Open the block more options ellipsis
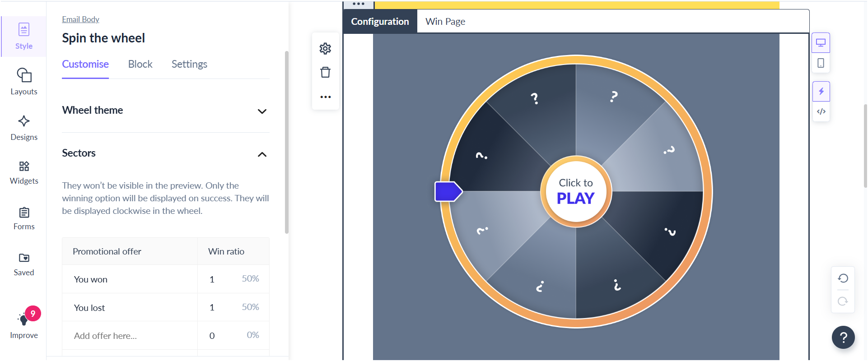 [325, 97]
